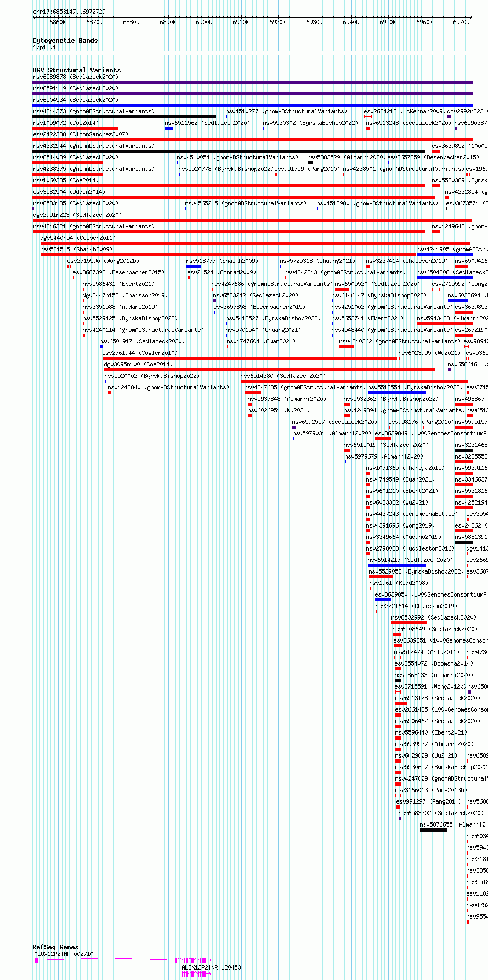
Task: Click nsv5883529 (Almarri2020) black variant bar
Action: pyautogui.click(x=310, y=163)
